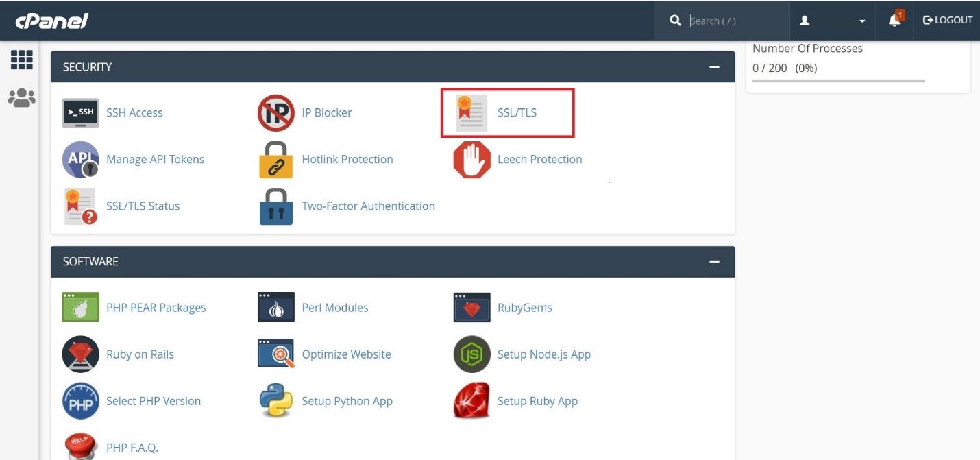
Task: Click the SECURITY section header title
Action: [87, 67]
